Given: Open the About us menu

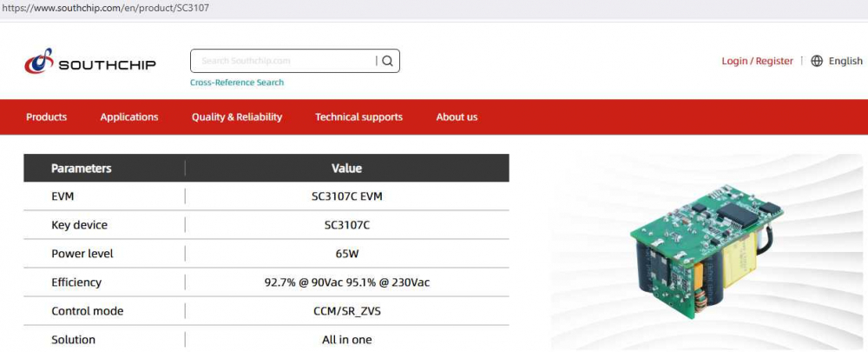Looking at the screenshot, I should pyautogui.click(x=457, y=117).
